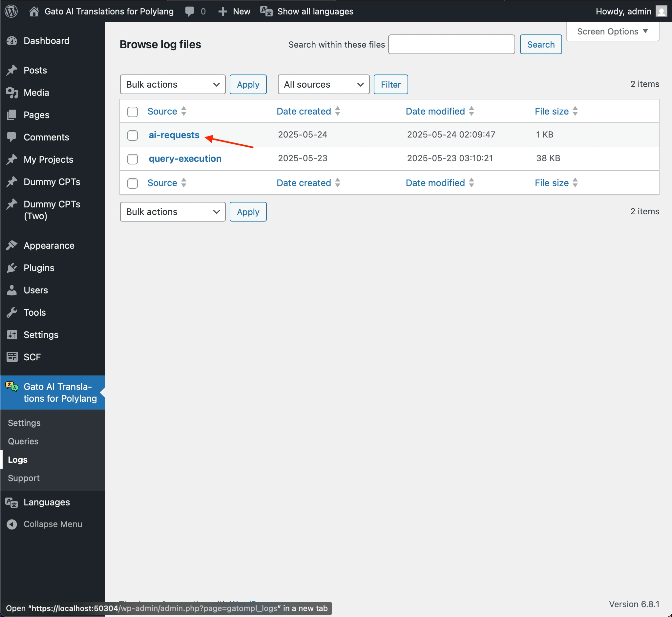The image size is (672, 617).
Task: Click New in the admin bar
Action: [x=242, y=11]
